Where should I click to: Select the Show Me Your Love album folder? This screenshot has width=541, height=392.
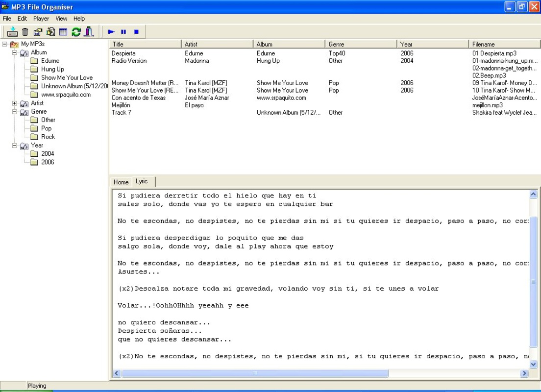(67, 77)
